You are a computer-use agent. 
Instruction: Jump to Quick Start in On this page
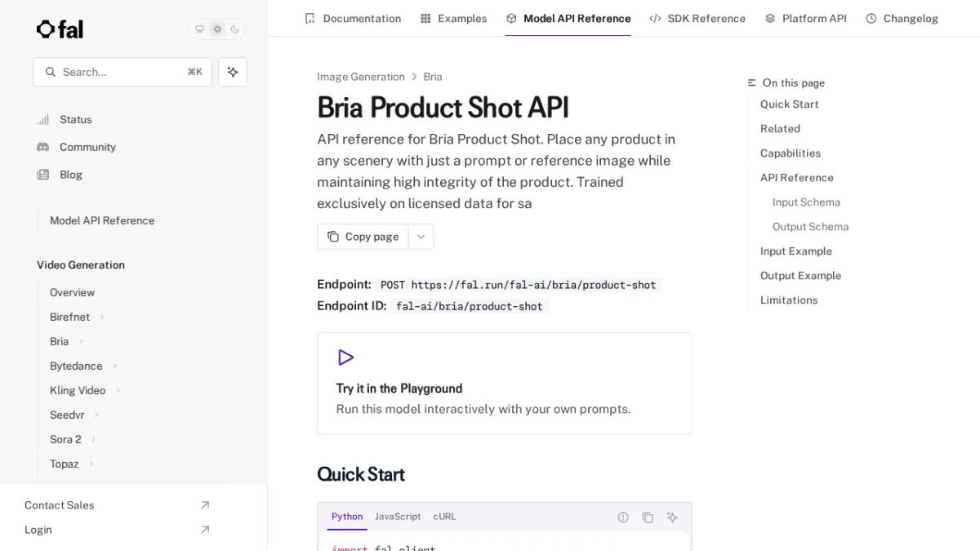(x=789, y=104)
